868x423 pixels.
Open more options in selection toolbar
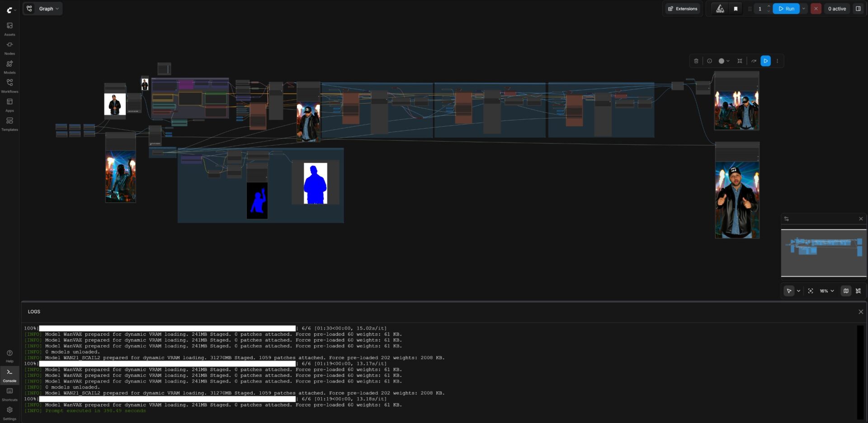click(x=778, y=61)
